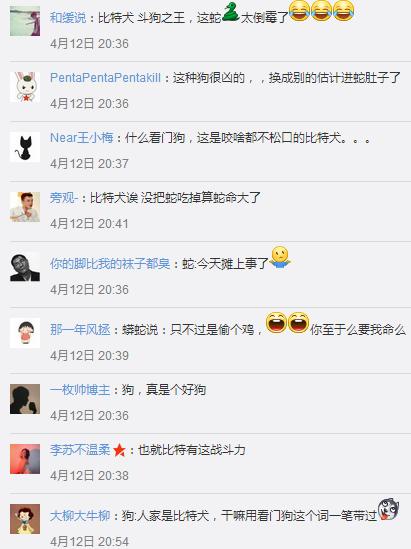Screen dimensions: 411x549
Task: Open 那一年风拯's cartoon avatar
Action: pos(25,333)
